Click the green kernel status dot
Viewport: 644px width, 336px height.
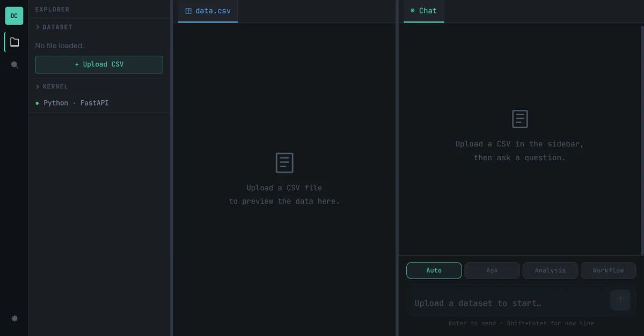[x=37, y=103]
